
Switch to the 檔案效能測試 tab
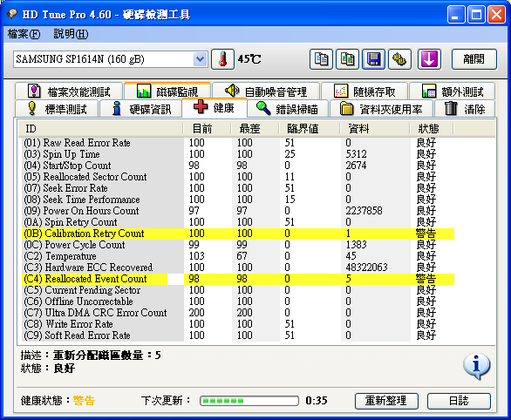69,91
